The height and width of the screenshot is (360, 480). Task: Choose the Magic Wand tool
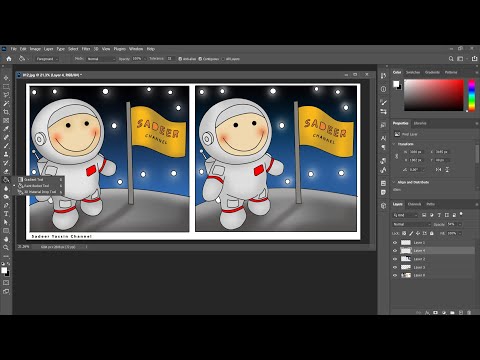(6, 103)
